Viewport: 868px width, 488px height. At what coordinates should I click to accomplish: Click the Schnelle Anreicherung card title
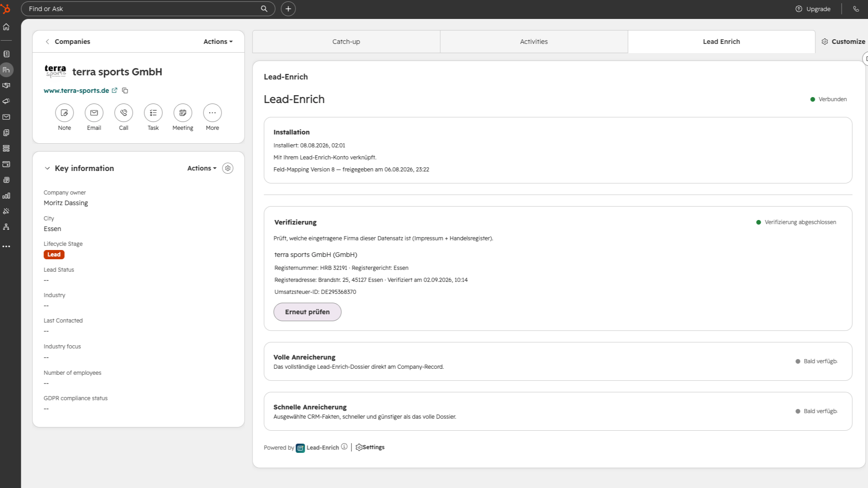310,407
